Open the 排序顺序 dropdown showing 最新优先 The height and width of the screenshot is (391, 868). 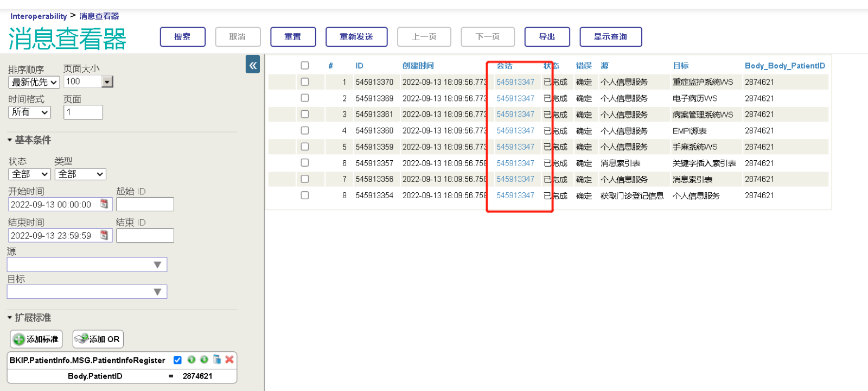[34, 82]
